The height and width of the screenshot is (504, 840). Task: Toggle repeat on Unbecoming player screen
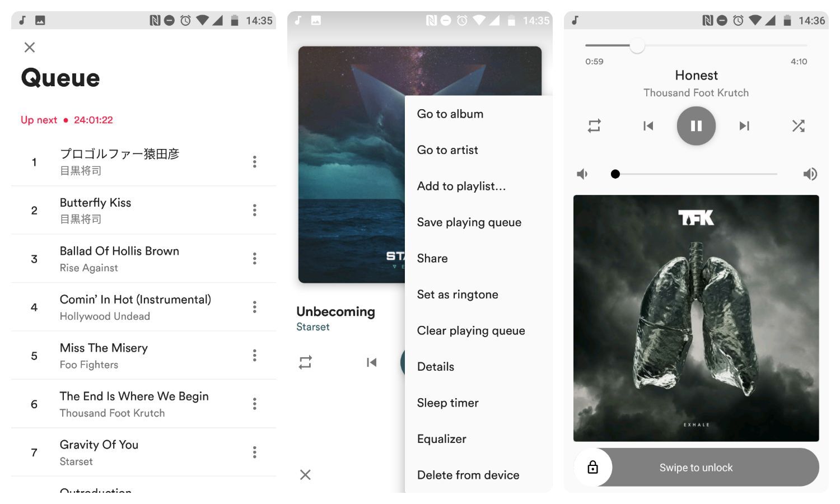[x=305, y=362]
